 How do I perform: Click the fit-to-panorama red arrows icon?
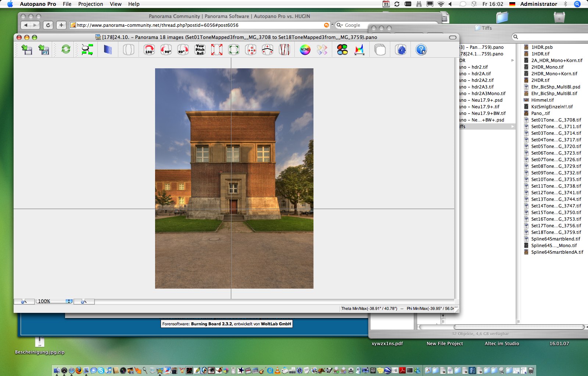(217, 50)
